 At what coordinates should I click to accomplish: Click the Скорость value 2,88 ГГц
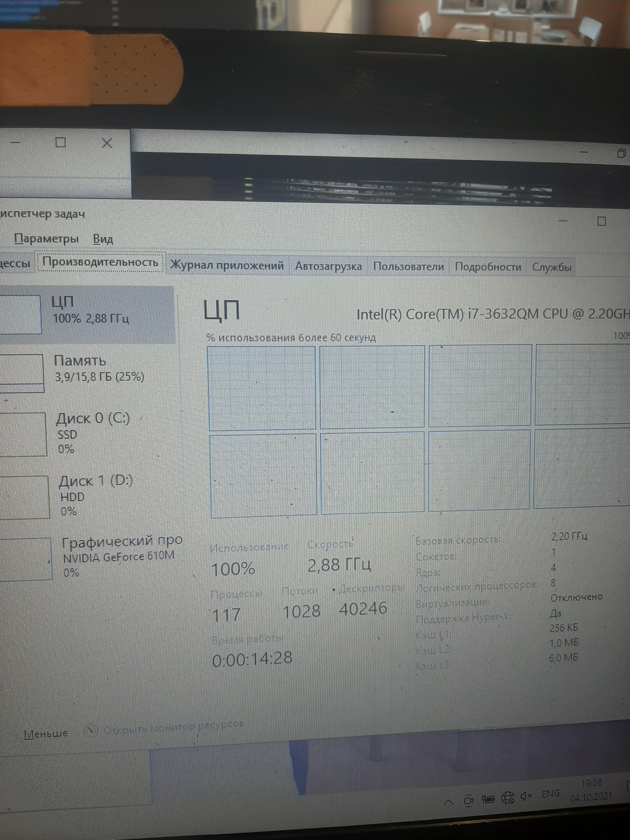pyautogui.click(x=339, y=565)
